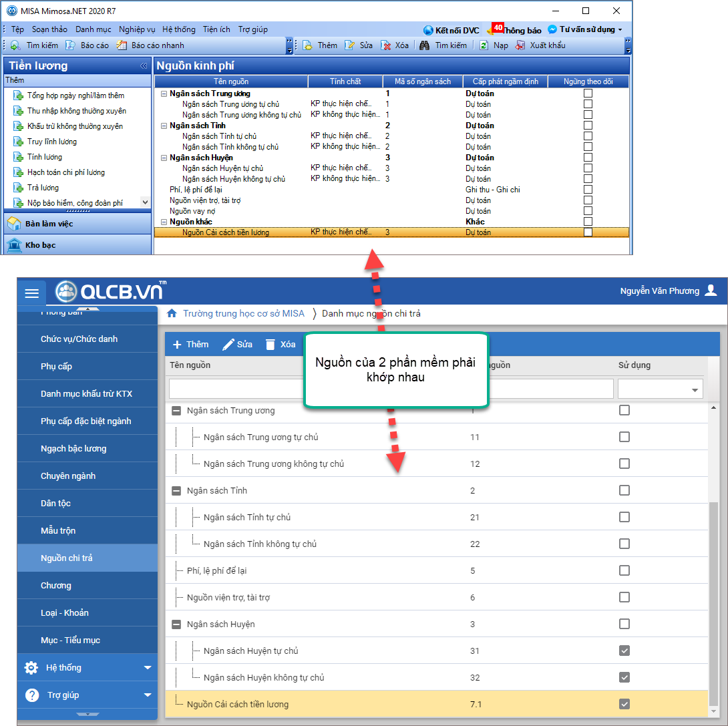The height and width of the screenshot is (726, 728).
Task: Uncheck Sử dụng for Ngân sách Huyện không tự chủ
Action: (624, 677)
